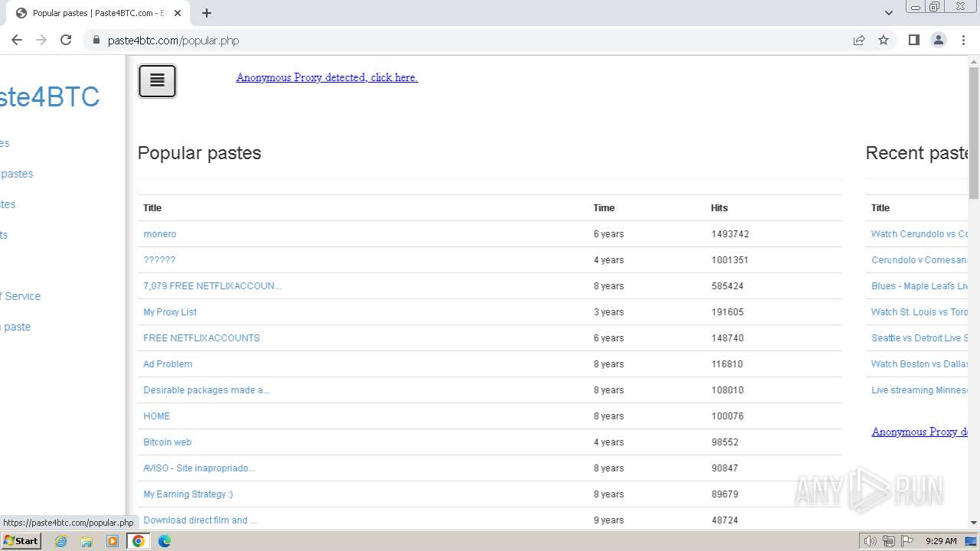Open 7,079 FREE NETFLIX ACCOUN... paste
This screenshot has width=980, height=551.
tap(212, 286)
